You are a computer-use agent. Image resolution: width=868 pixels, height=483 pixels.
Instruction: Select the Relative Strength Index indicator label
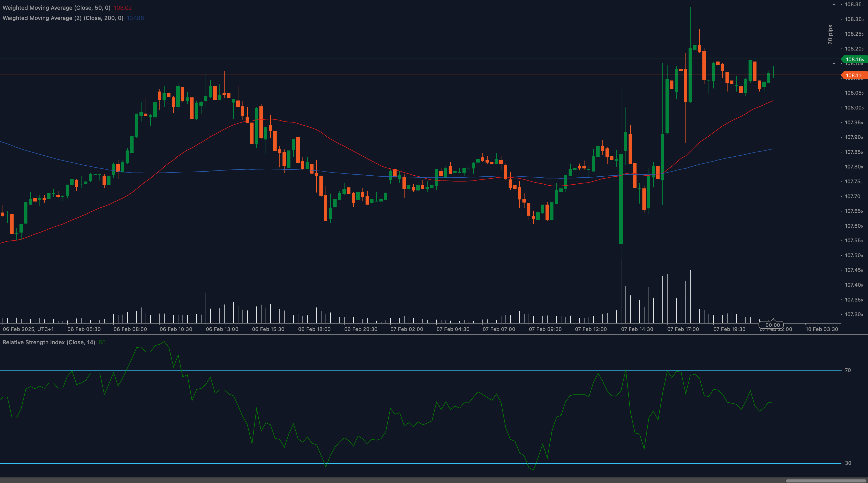pos(49,343)
